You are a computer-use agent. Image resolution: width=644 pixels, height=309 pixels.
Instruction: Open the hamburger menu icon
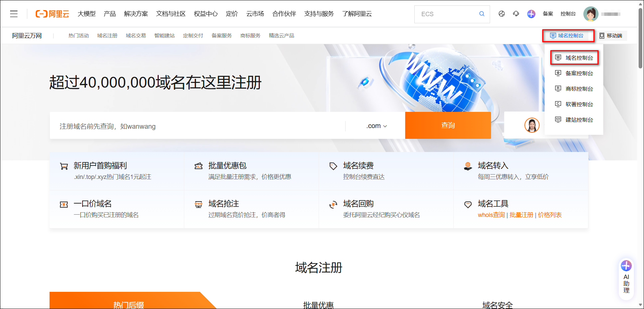pos(14,14)
